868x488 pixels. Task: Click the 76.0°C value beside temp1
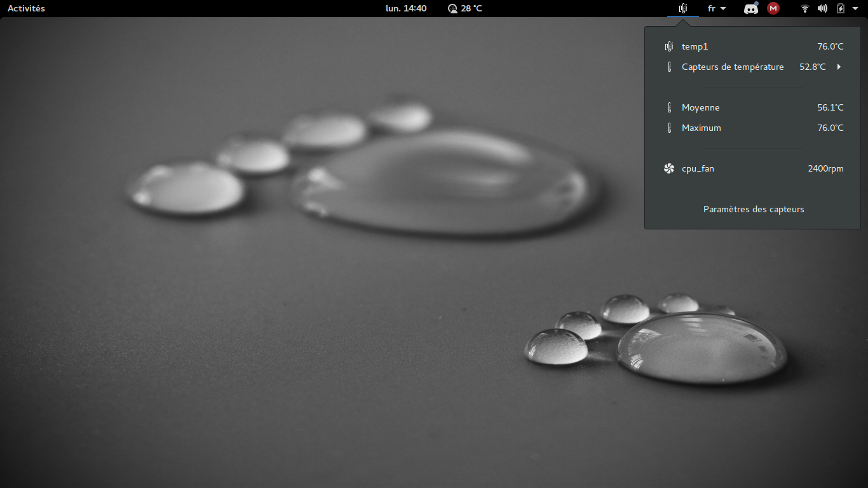tap(830, 46)
